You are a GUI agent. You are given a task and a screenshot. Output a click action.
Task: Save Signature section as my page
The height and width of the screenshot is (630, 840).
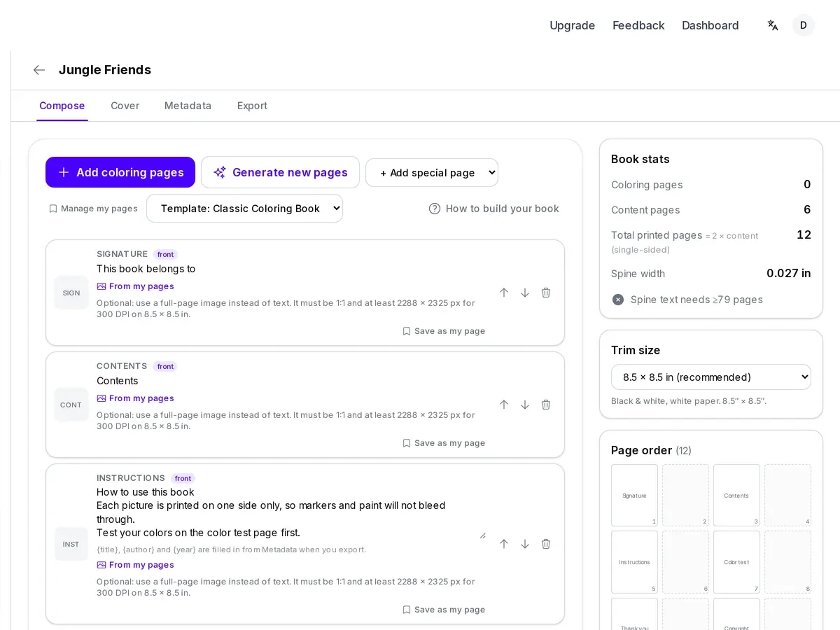click(444, 331)
